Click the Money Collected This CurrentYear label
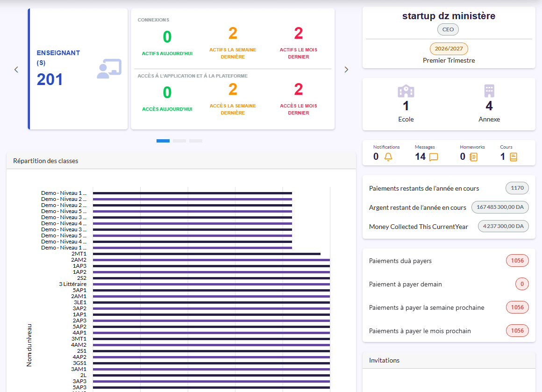The image size is (542, 392). tap(418, 227)
